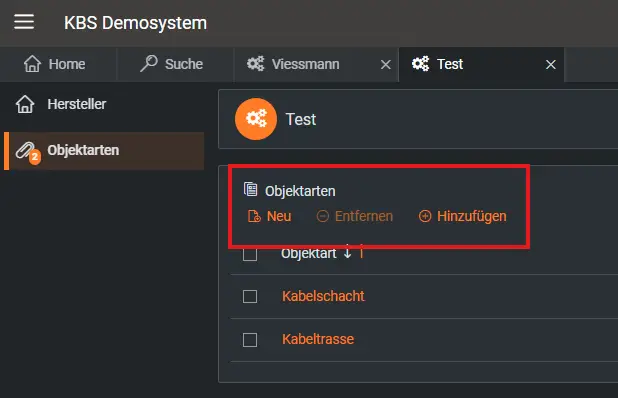Open the Kabelschacht link
The width and height of the screenshot is (618, 398).
click(x=323, y=296)
